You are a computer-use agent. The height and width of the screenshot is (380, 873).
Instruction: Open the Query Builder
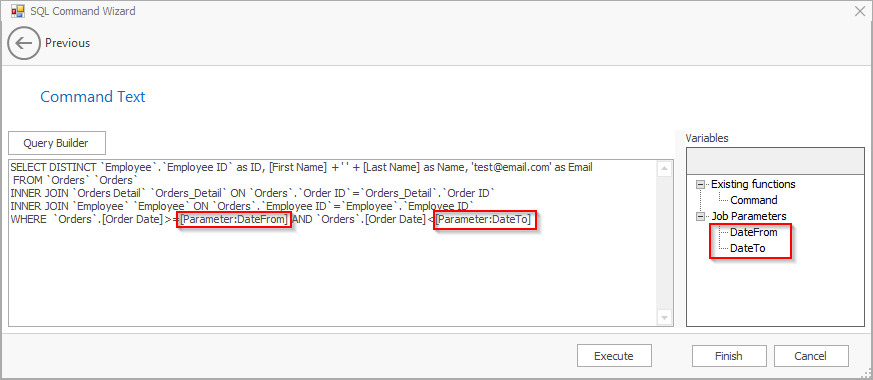click(57, 143)
